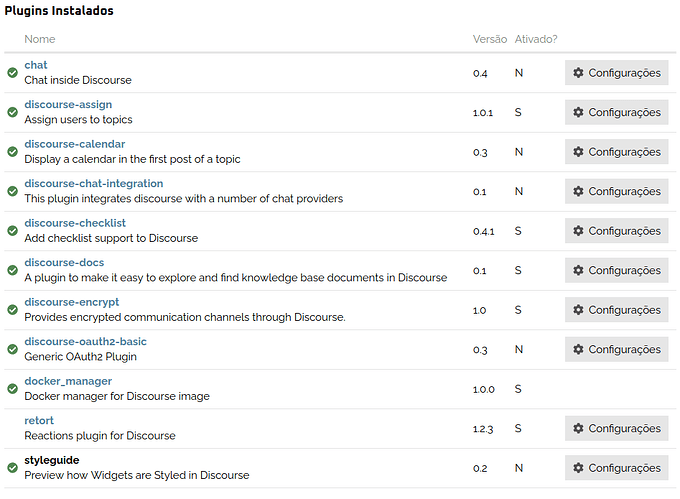Open the discourse-chat-integration plugin link
This screenshot has width=680, height=499.
coord(94,183)
